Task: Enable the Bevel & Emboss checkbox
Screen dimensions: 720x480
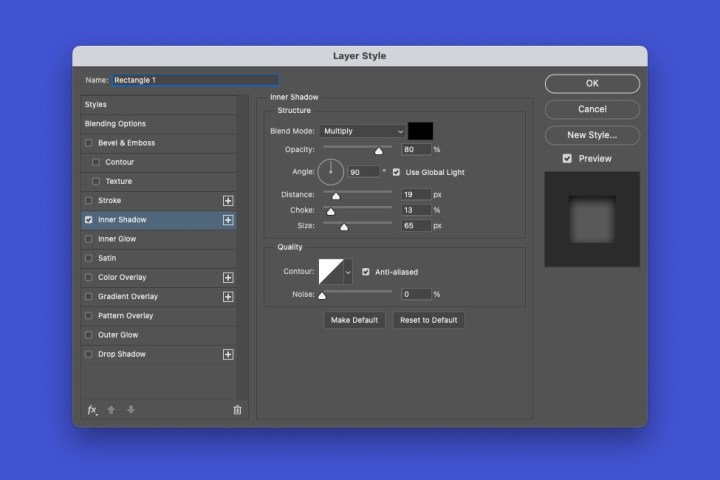Action: [89, 143]
